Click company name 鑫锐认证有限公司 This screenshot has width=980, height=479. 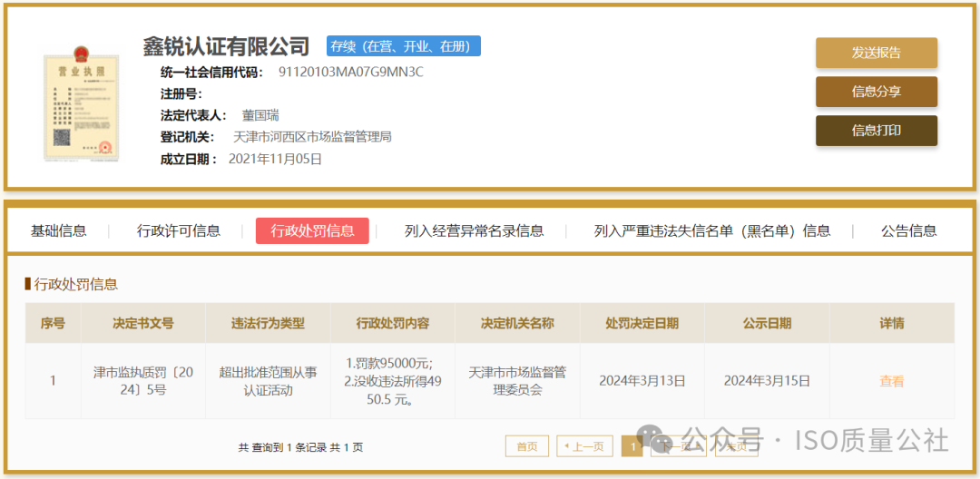pyautogui.click(x=226, y=46)
